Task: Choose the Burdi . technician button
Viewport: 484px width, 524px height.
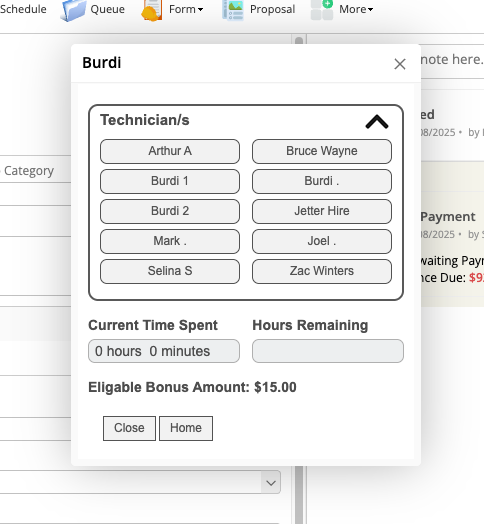Action: 322,181
